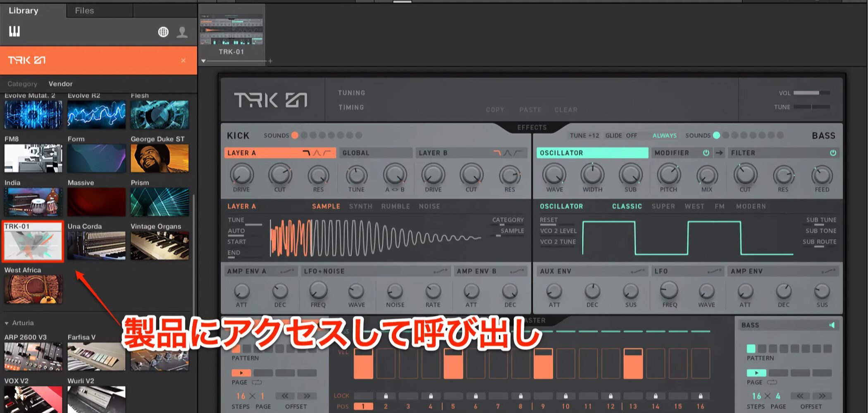Click the Bass PITCH modifier knob
The width and height of the screenshot is (868, 413).
point(669,175)
